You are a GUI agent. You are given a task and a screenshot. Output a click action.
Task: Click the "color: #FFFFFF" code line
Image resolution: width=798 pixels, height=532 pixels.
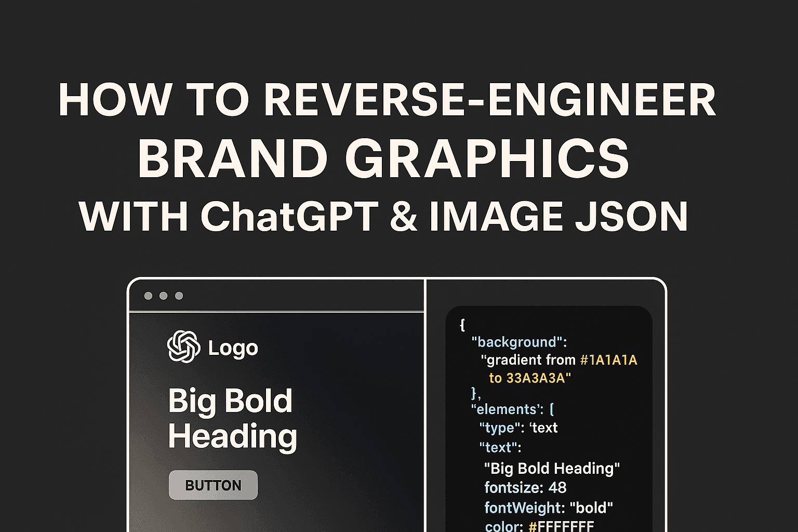[x=539, y=526]
